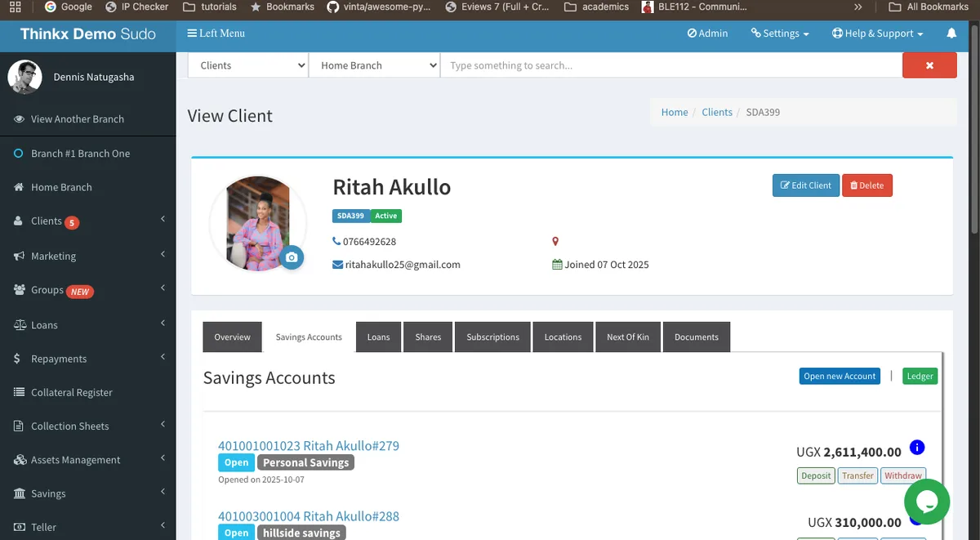Open account link 401001001023 Ritah Akullo#279
This screenshot has width=980, height=540.
pyautogui.click(x=309, y=446)
